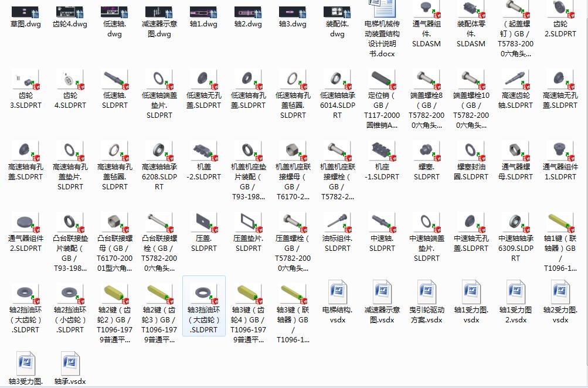588x388 pixels.
Task: Open the 低速轴.dwg drawing
Action: [114, 15]
